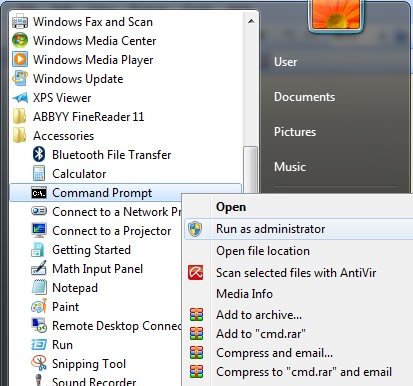The width and height of the screenshot is (413, 386).
Task: Open the Music link
Action: pyautogui.click(x=290, y=167)
